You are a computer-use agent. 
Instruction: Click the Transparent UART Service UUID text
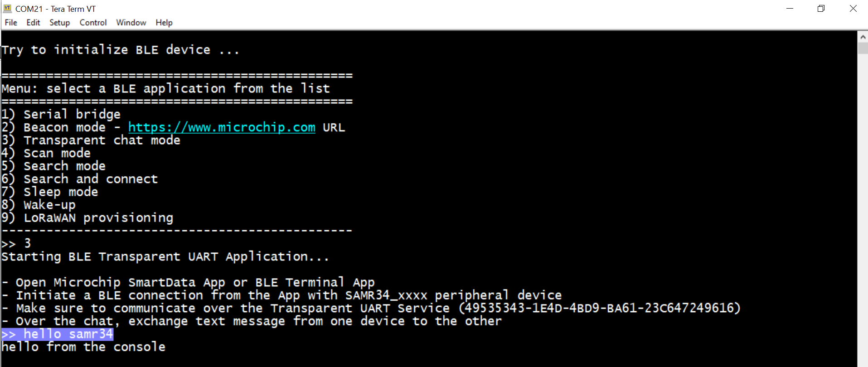pos(599,308)
